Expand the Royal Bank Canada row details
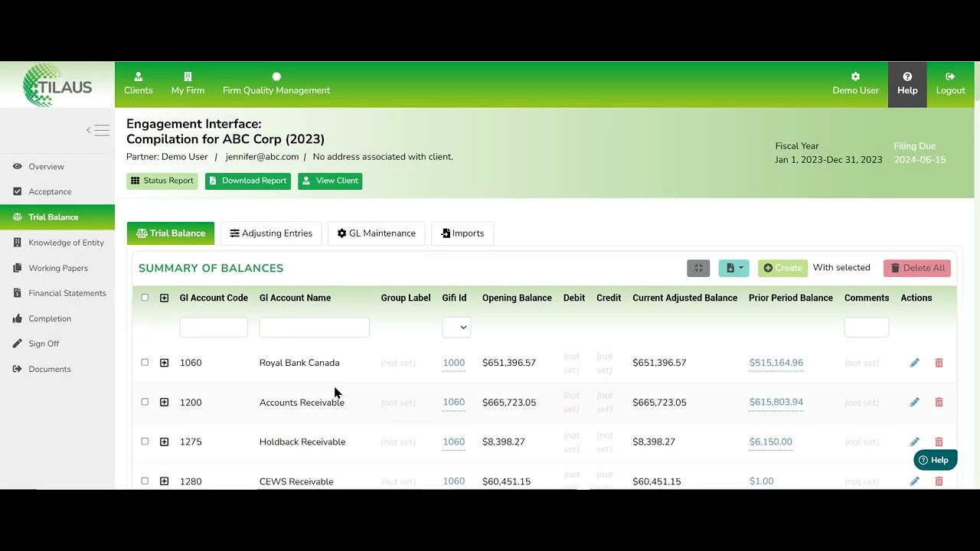The image size is (980, 551). coord(164,363)
